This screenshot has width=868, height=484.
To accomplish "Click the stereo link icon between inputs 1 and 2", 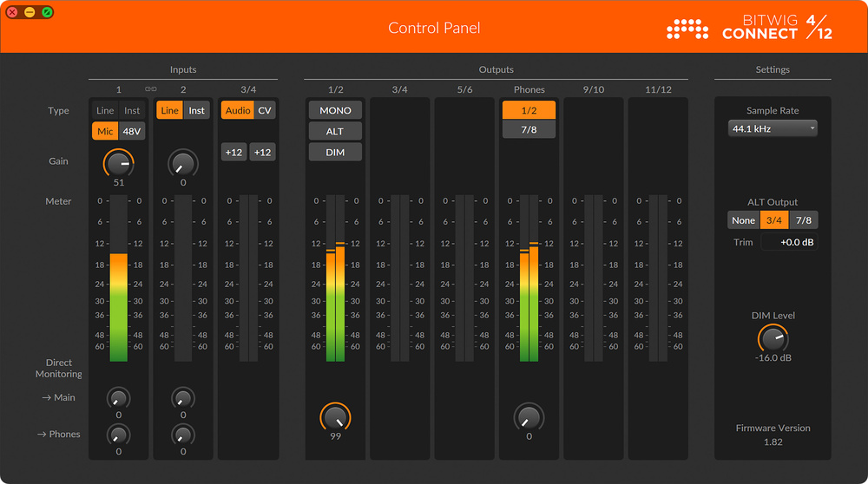I will coord(150,88).
